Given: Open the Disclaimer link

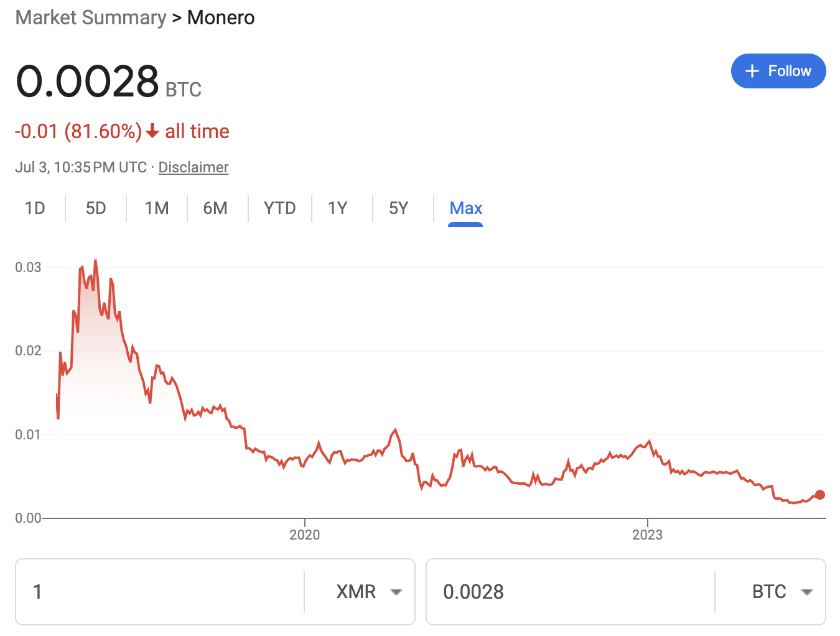Looking at the screenshot, I should [x=194, y=167].
